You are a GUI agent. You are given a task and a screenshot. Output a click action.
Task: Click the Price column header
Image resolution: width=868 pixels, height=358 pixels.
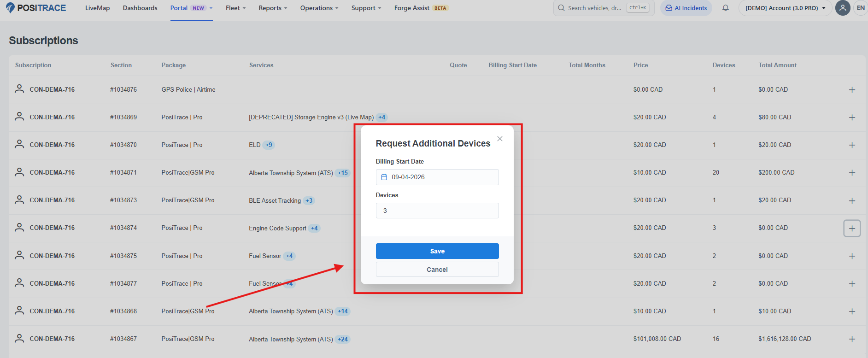click(640, 65)
